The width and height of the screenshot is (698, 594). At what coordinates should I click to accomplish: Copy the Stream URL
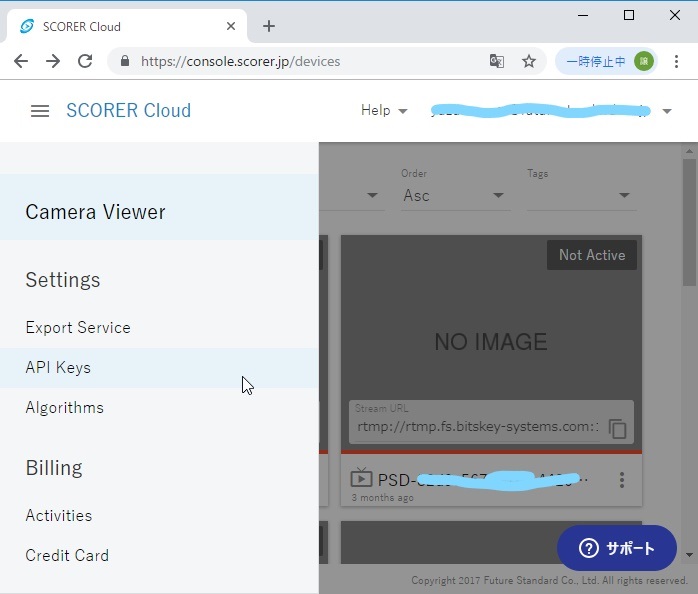coord(617,429)
